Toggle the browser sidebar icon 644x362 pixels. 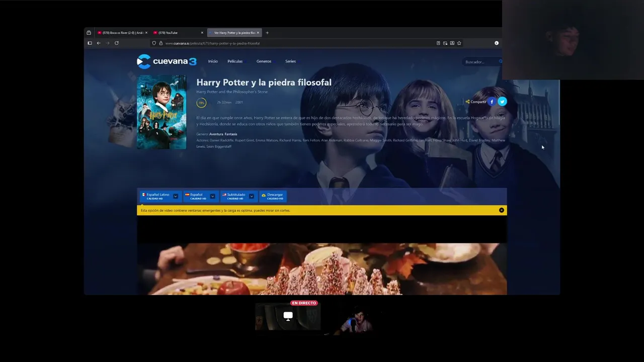pyautogui.click(x=90, y=43)
